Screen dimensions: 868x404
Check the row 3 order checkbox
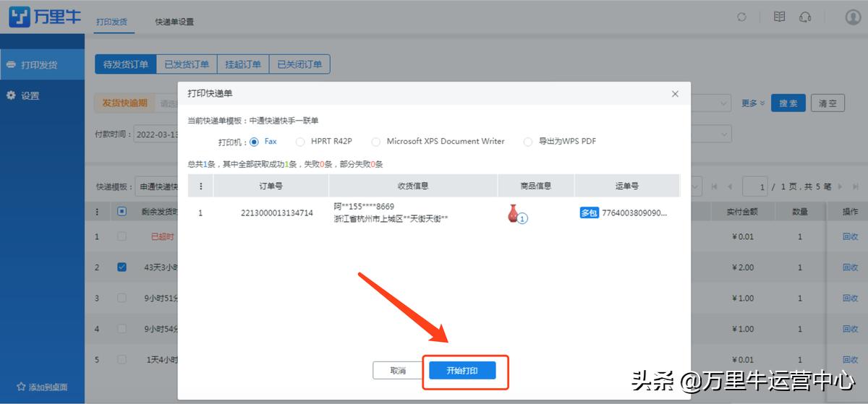122,298
